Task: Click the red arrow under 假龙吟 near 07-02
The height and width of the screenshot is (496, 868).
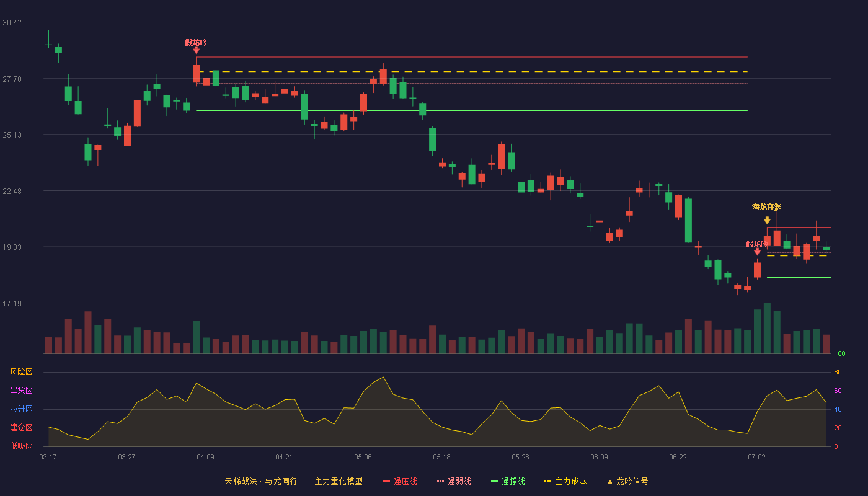Action: tap(757, 252)
